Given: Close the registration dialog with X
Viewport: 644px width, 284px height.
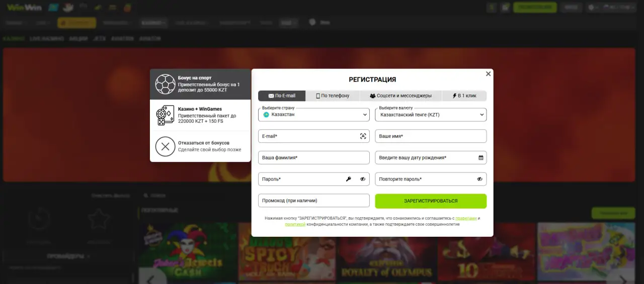Looking at the screenshot, I should pos(488,74).
